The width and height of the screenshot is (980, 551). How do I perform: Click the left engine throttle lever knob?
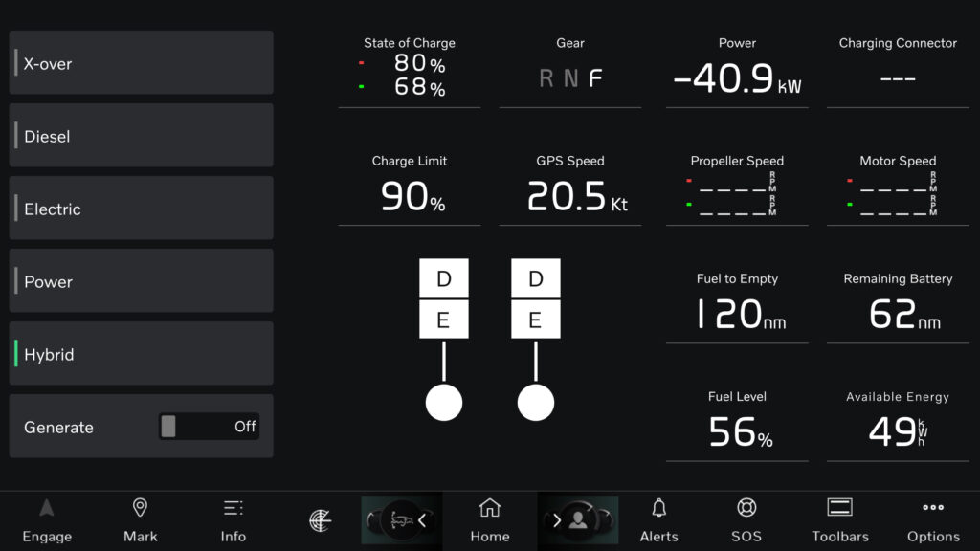click(x=444, y=403)
